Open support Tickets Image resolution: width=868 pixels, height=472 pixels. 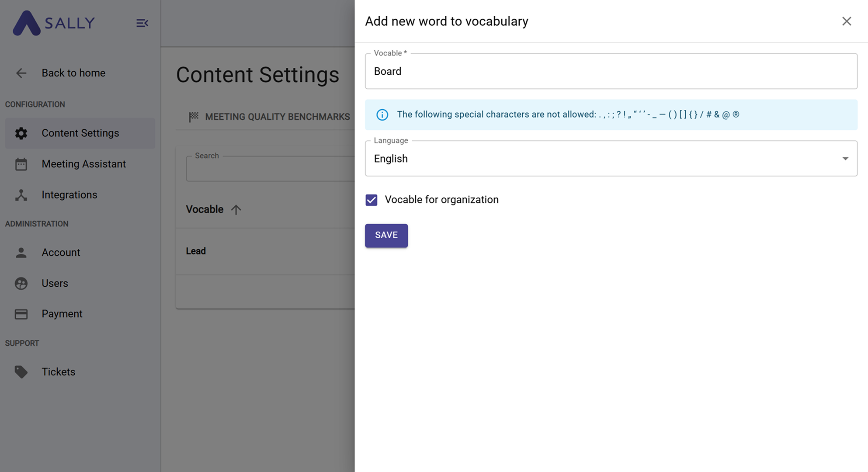80,372
